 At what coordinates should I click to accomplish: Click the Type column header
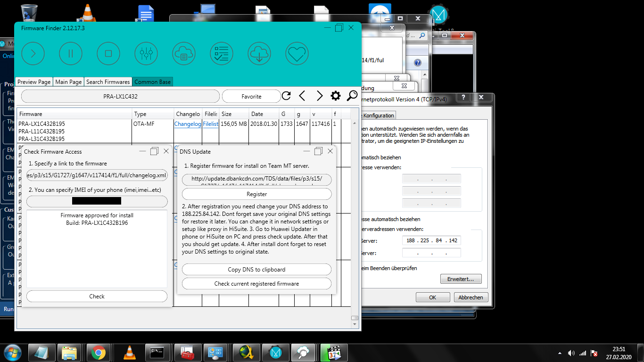153,114
